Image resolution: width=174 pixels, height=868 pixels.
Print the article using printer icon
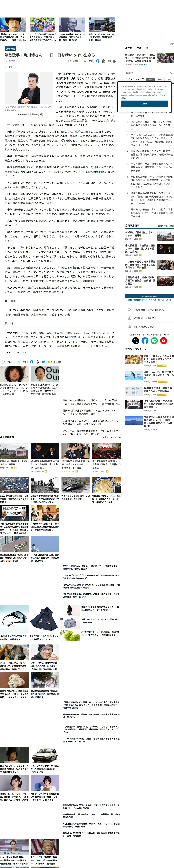click(x=114, y=61)
